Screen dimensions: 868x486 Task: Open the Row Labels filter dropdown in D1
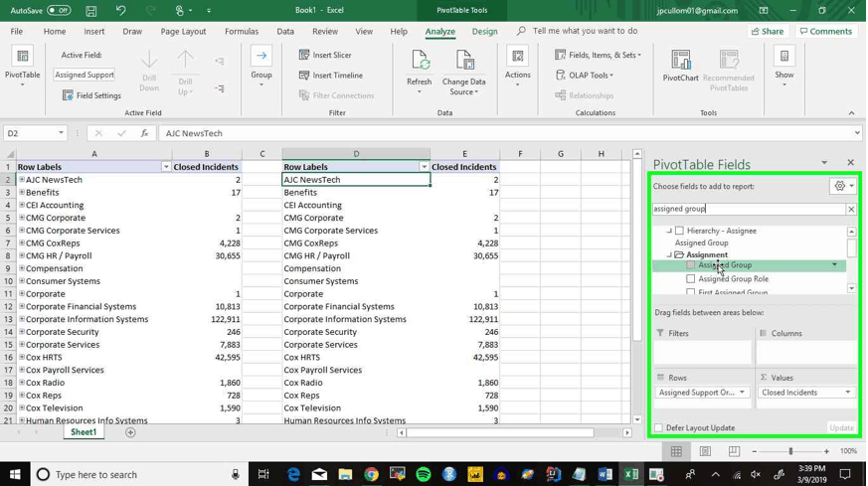tap(424, 167)
